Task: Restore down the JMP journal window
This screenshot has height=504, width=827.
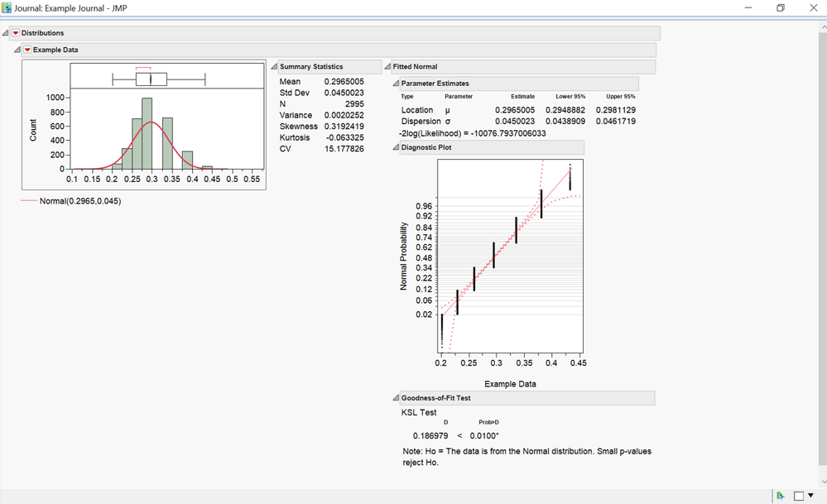Action: click(781, 8)
